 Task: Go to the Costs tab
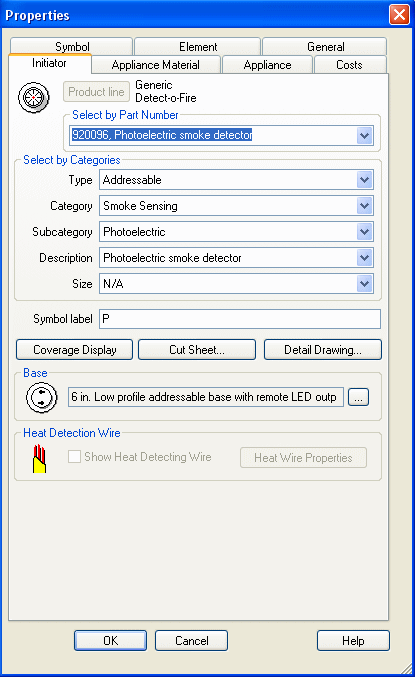350,65
